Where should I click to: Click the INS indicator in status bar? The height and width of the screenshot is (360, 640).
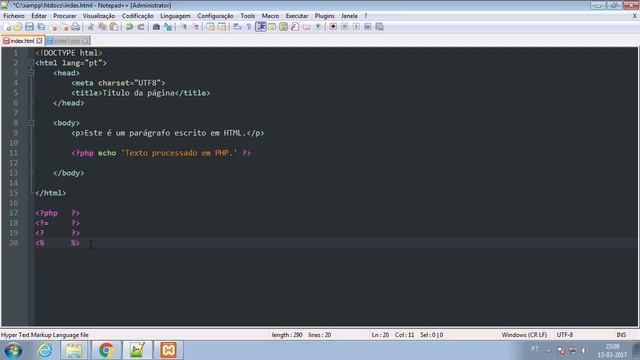[x=621, y=335]
